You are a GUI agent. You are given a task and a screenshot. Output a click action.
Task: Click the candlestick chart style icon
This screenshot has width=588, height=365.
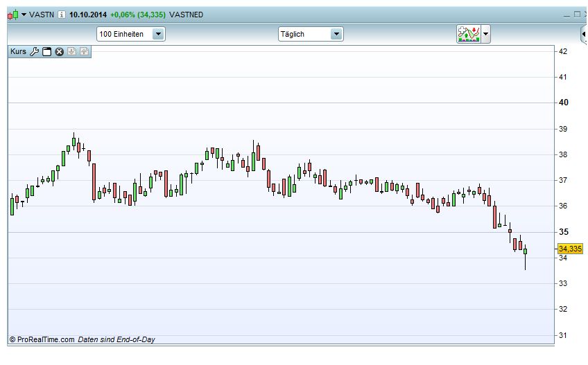click(x=12, y=15)
